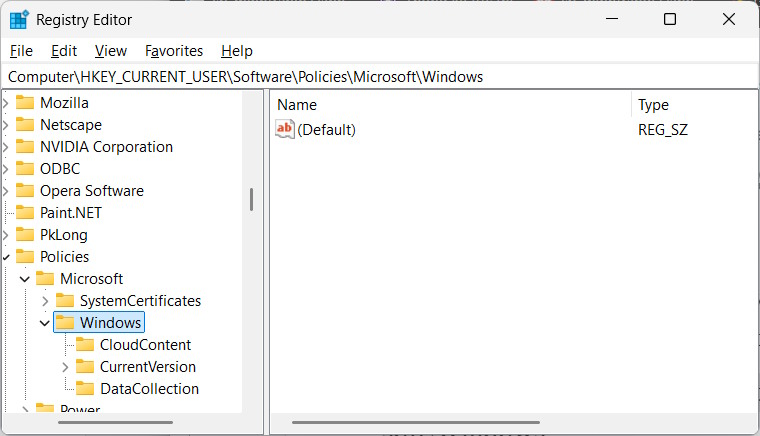
Task: Click the tree pane vertical scrollbar thumb
Action: tap(251, 199)
